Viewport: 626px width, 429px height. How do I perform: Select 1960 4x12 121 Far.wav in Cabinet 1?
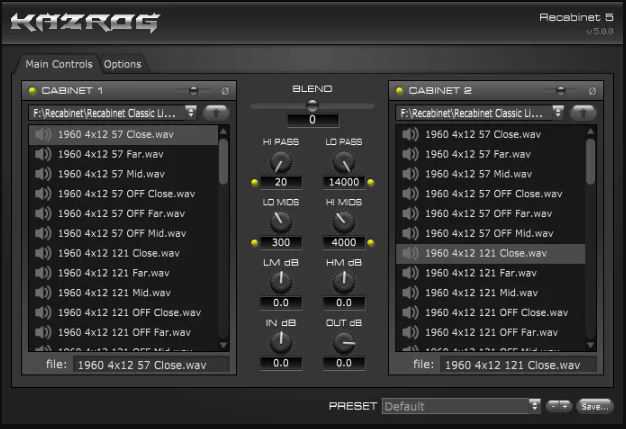pyautogui.click(x=123, y=273)
